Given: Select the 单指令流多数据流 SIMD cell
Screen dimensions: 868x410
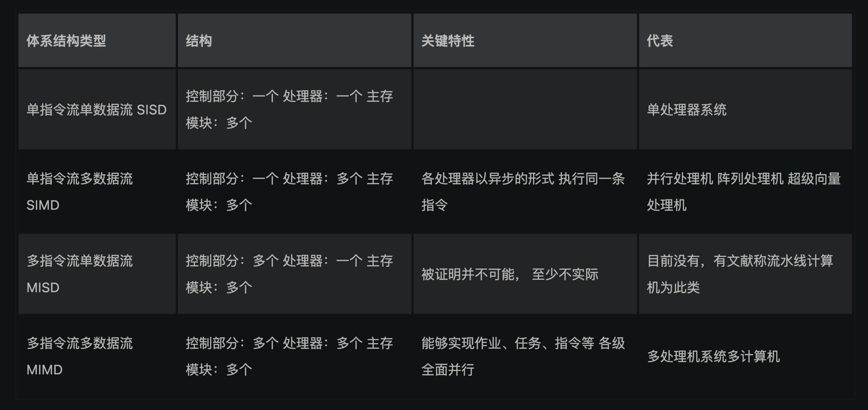Looking at the screenshot, I should [79, 191].
